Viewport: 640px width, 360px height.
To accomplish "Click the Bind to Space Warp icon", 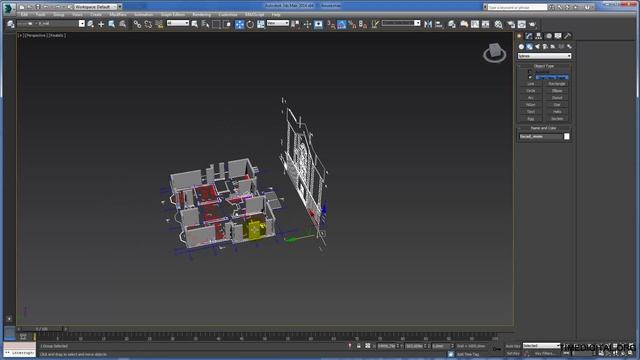I will click(159, 24).
